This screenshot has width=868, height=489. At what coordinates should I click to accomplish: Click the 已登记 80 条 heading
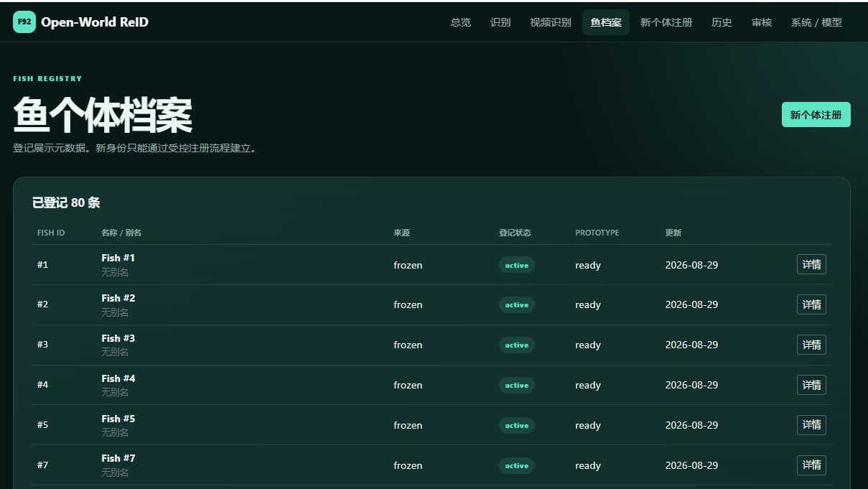coord(66,202)
